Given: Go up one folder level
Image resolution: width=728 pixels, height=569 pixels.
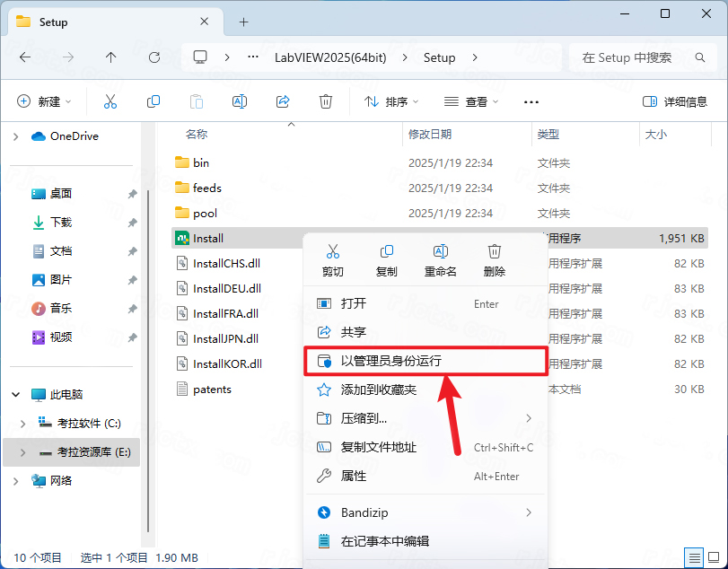Looking at the screenshot, I should (x=110, y=57).
